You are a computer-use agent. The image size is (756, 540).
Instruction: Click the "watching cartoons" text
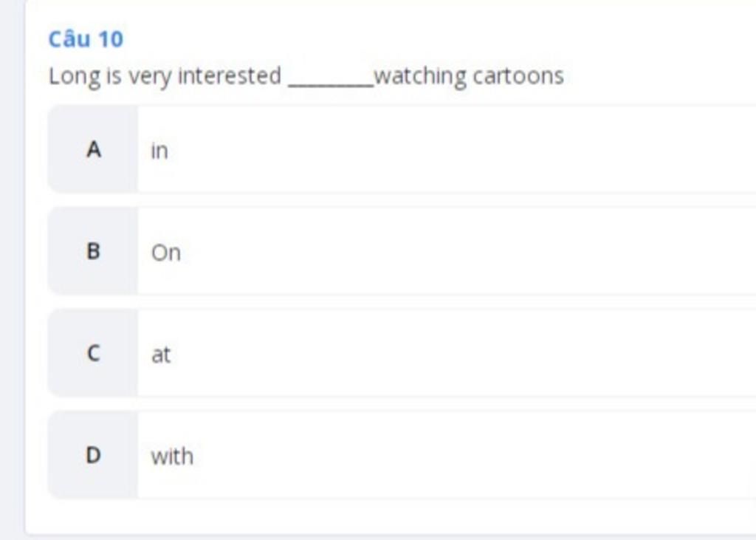click(469, 76)
